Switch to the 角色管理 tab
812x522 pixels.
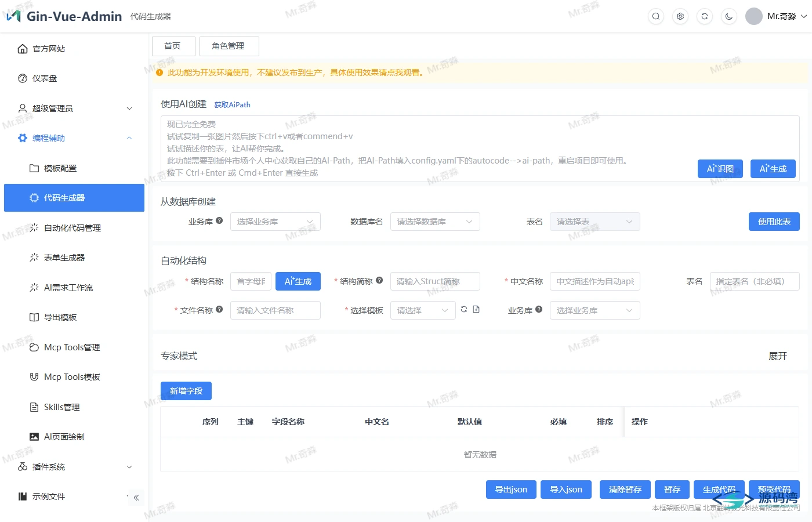click(229, 46)
